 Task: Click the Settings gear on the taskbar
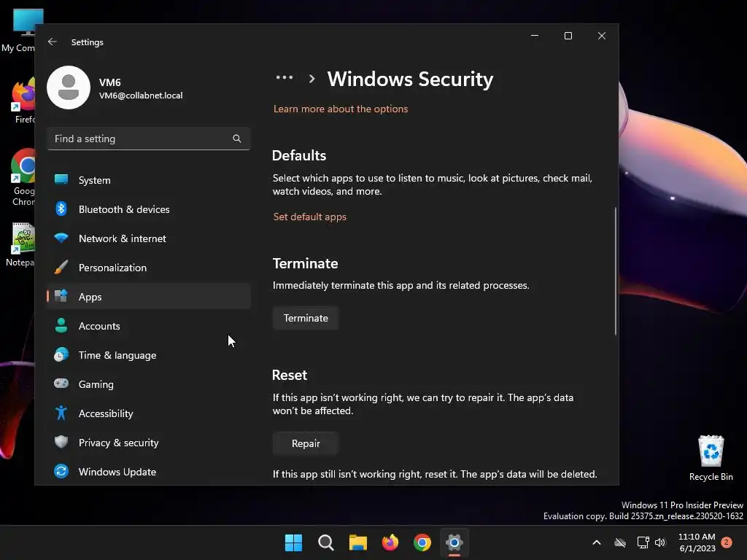tap(454, 542)
